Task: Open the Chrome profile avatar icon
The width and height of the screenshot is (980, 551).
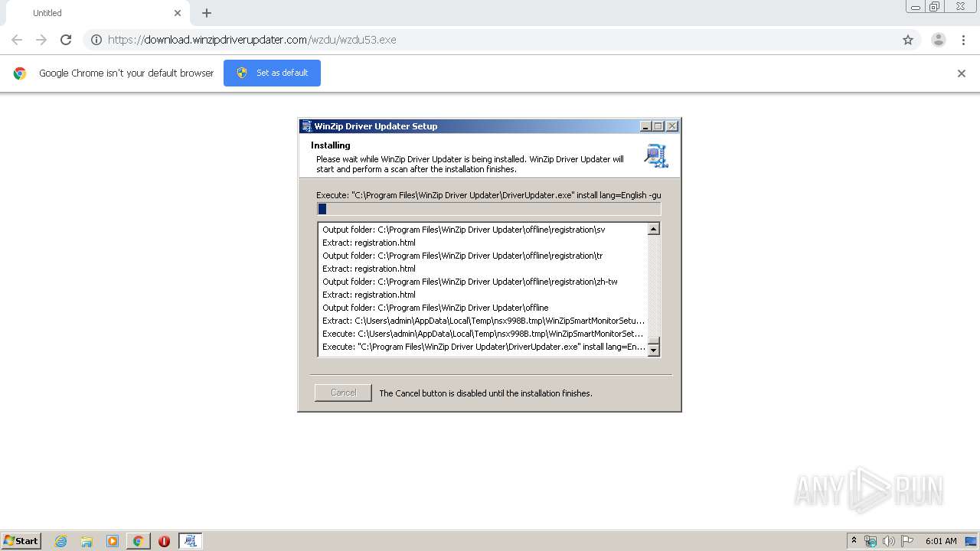Action: click(x=939, y=40)
